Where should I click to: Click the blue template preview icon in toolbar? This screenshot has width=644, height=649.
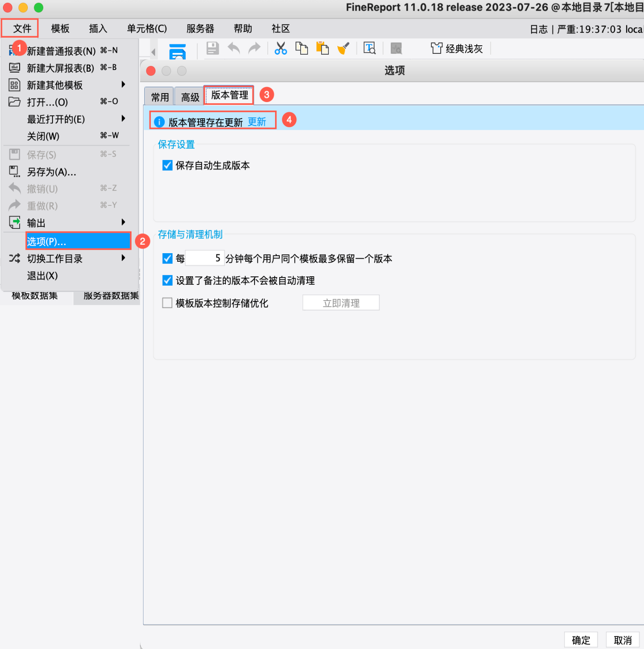(x=178, y=51)
